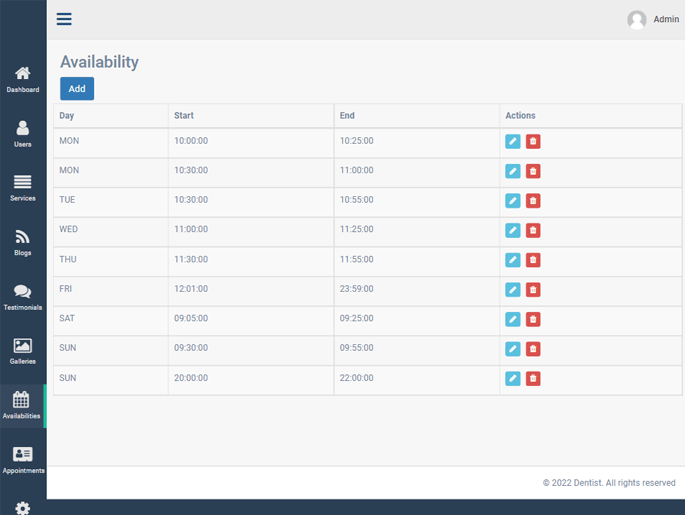Go to Galleries in the sidebar
The width and height of the screenshot is (685, 515).
point(22,351)
